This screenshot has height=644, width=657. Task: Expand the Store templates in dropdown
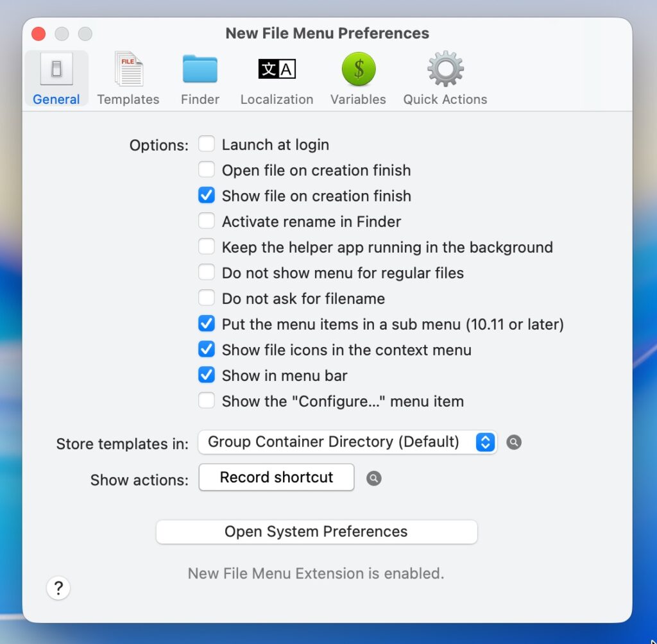point(347,442)
